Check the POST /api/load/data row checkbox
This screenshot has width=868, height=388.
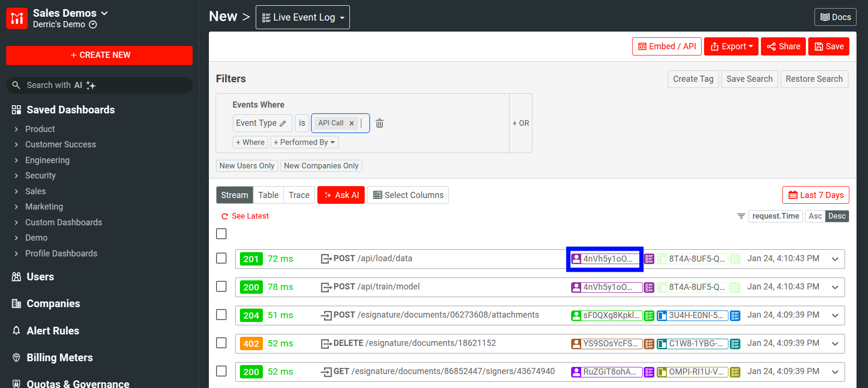pos(221,258)
